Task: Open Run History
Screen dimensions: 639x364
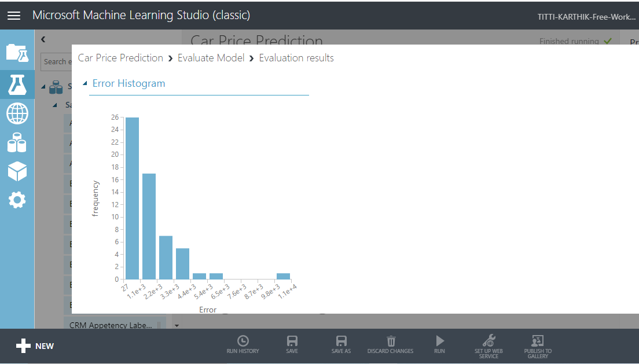Action: click(x=243, y=344)
